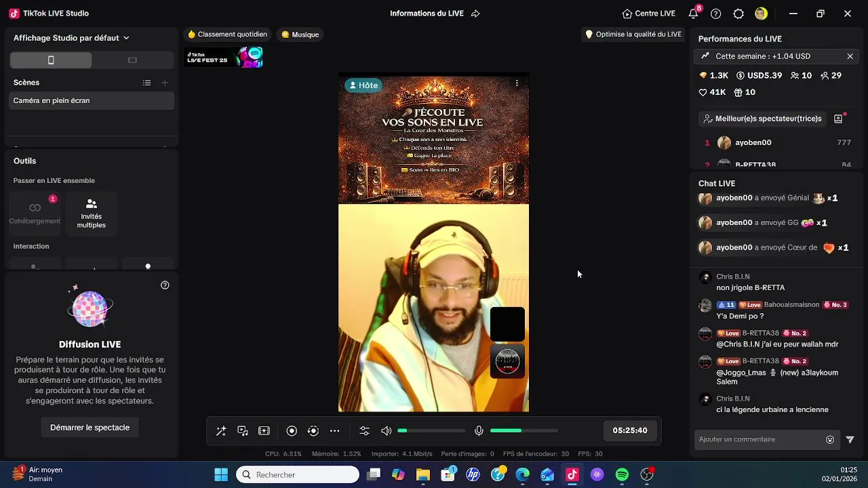Click the list icon beside Meilleurs spectateurs
This screenshot has height=488, width=868.
(838, 119)
